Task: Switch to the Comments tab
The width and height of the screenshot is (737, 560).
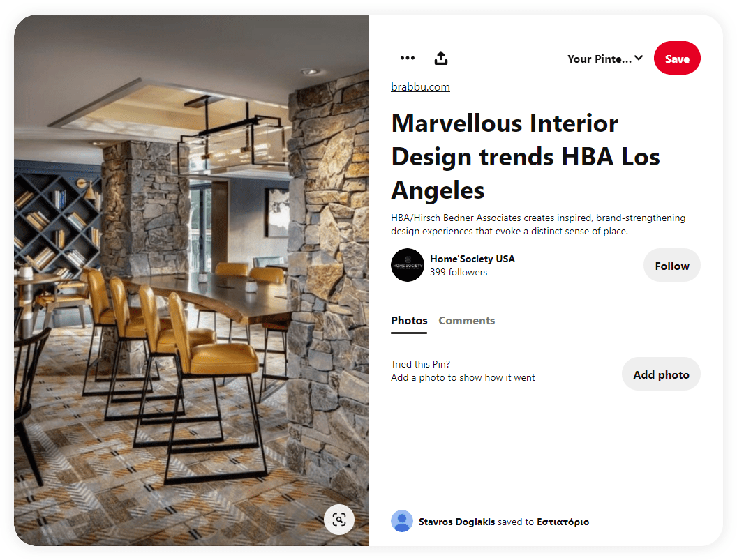Action: pos(466,320)
